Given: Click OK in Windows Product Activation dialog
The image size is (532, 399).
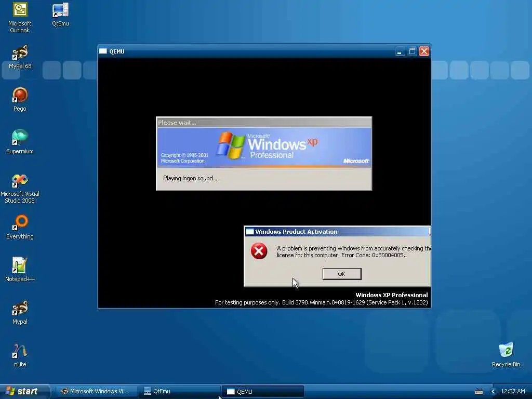Looking at the screenshot, I should 342,274.
